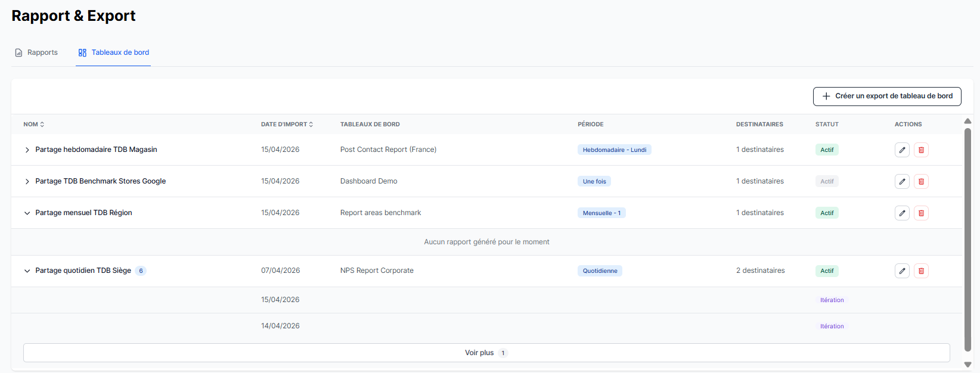Click the Hebdomadaire - Lundi period badge
Screen dimensions: 980x373
coord(614,150)
